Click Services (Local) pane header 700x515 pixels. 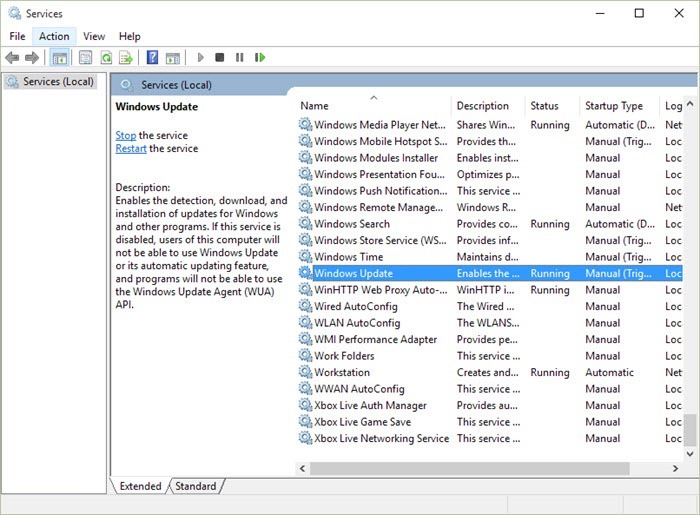click(x=176, y=85)
